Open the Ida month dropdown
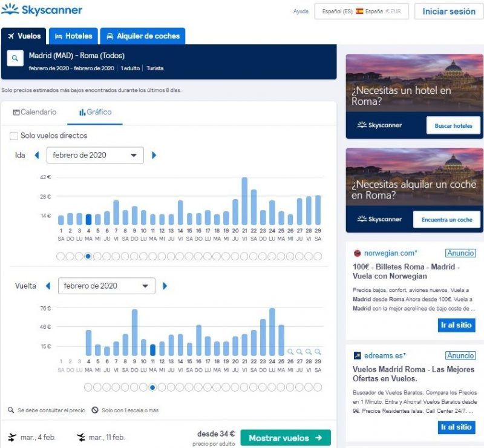Image resolution: width=484 pixels, height=448 pixels. (95, 155)
